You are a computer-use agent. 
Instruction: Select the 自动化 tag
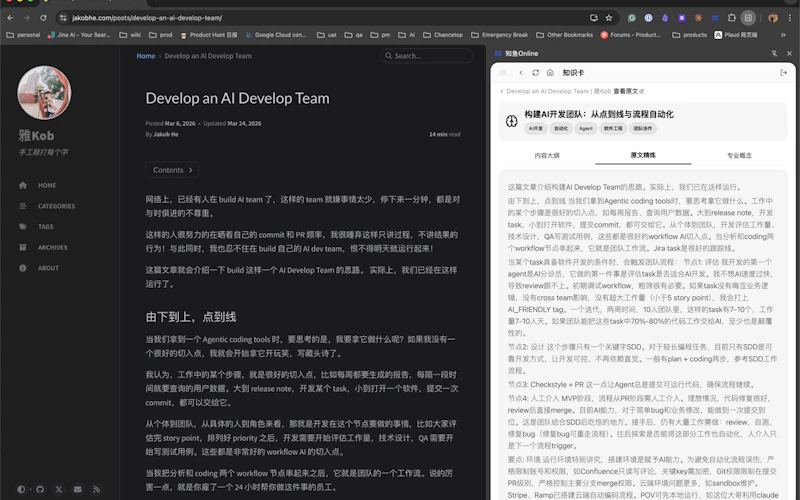click(x=561, y=128)
